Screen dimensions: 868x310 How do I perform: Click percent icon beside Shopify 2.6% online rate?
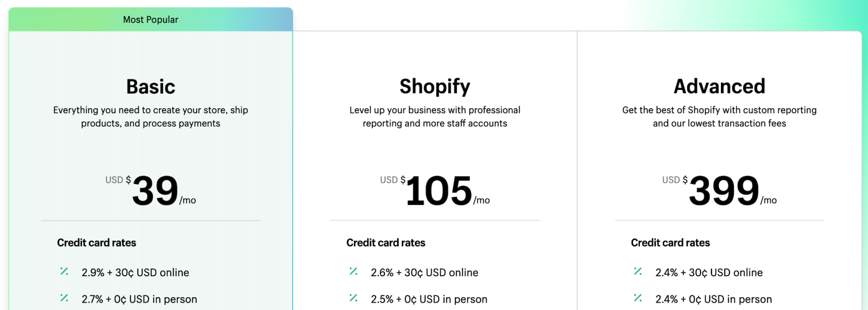click(x=353, y=271)
